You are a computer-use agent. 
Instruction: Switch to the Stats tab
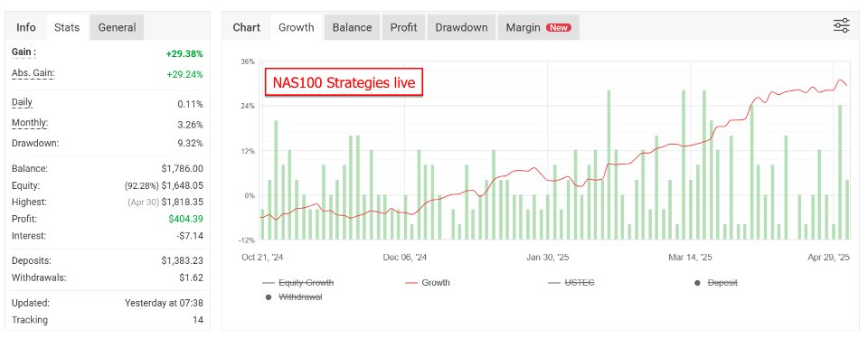click(x=66, y=27)
